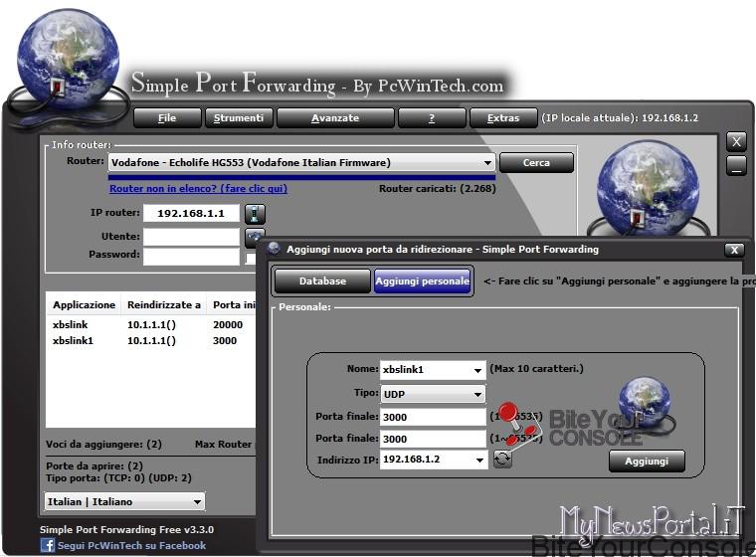Click the 10.1.1.1() cell in the xbslink1 row

coord(151,340)
